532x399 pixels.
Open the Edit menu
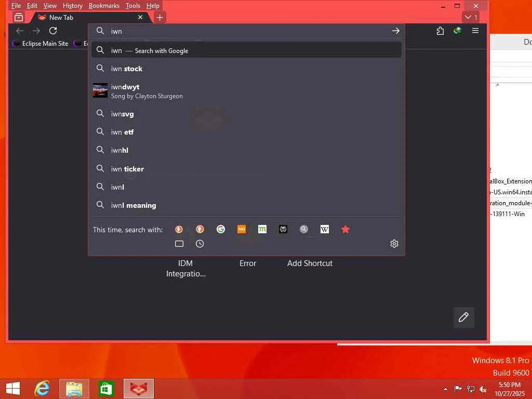pyautogui.click(x=32, y=6)
